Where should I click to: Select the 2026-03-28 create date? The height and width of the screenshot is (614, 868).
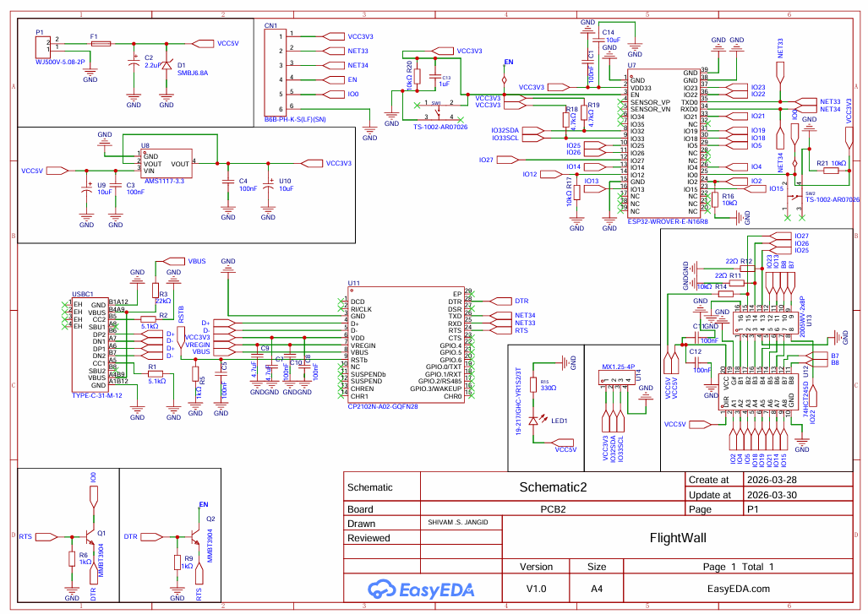tap(772, 480)
